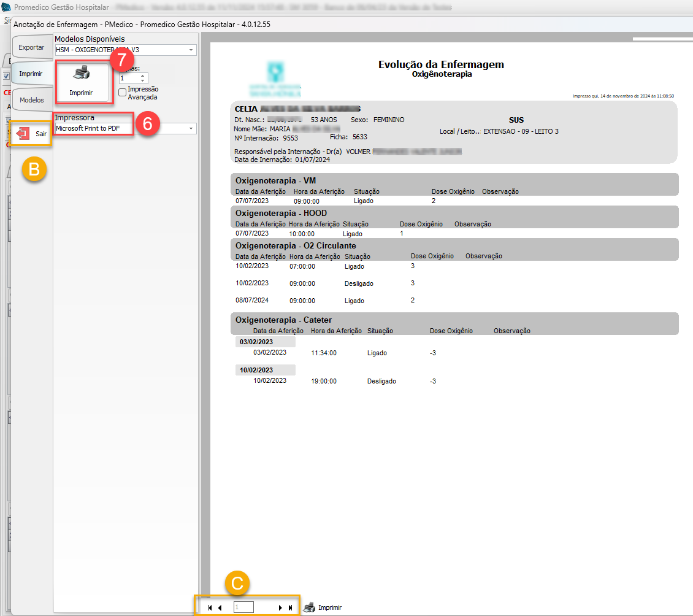The width and height of the screenshot is (693, 616).
Task: Go to the first page of preview
Action: [210, 607]
